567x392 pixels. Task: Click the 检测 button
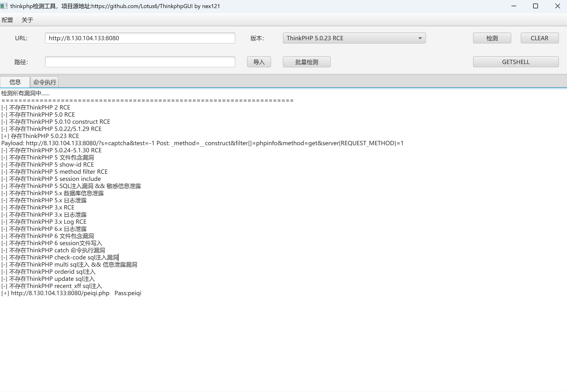[x=492, y=38]
